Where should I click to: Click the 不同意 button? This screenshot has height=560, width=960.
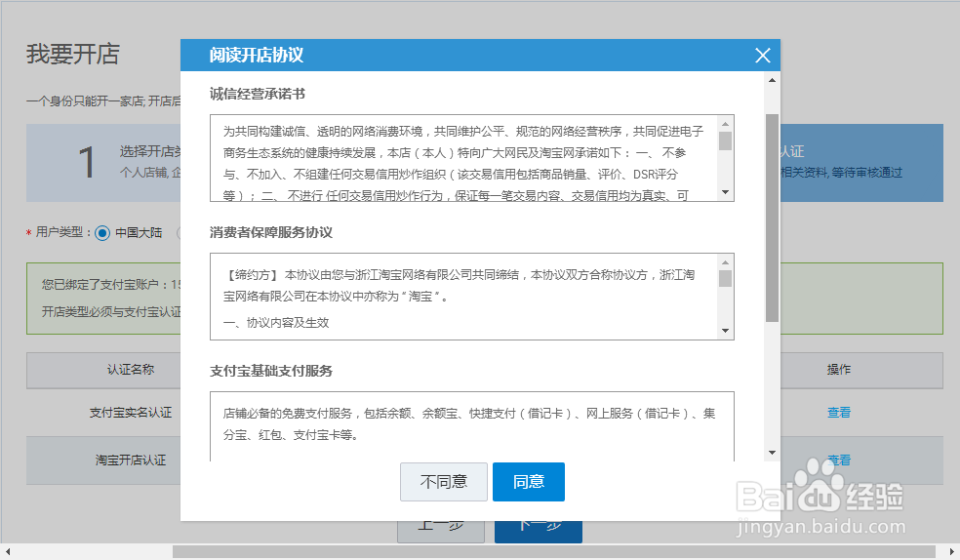coord(444,482)
